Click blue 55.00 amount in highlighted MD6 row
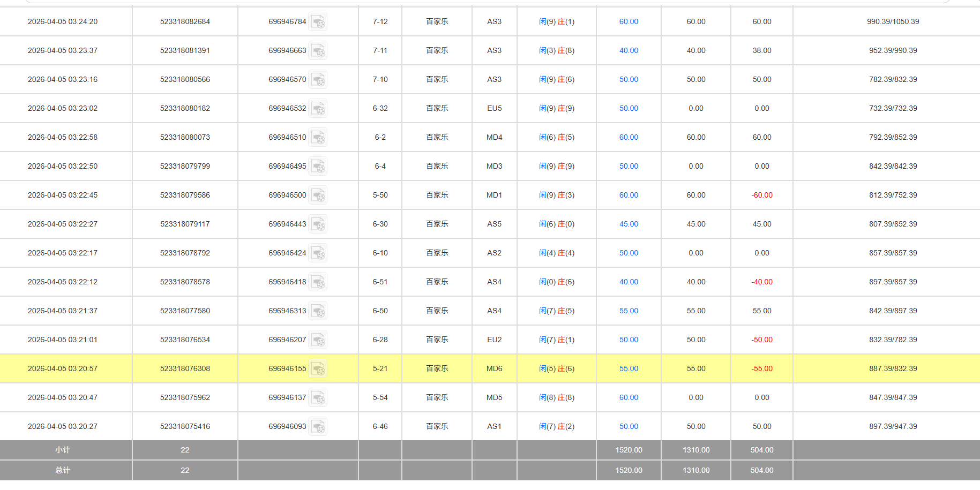This screenshot has width=980, height=490. pos(629,369)
